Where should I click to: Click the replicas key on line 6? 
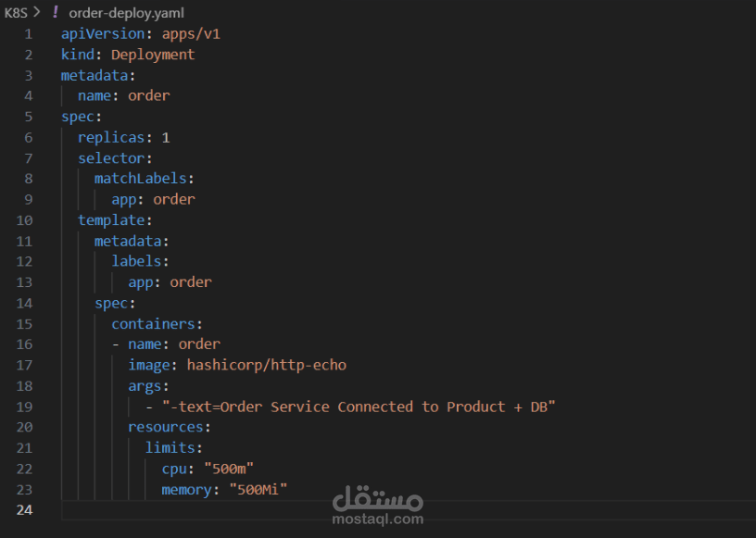coord(111,137)
